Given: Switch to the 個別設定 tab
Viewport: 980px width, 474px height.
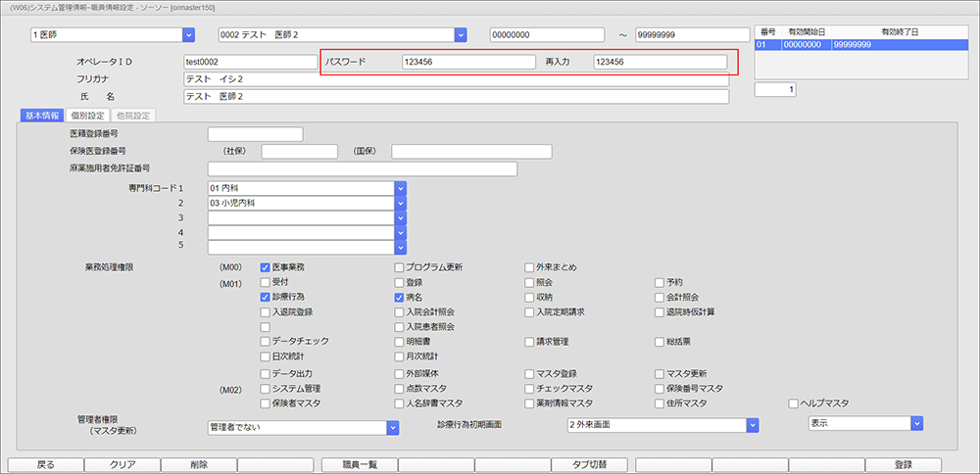Looking at the screenshot, I should click(x=87, y=115).
